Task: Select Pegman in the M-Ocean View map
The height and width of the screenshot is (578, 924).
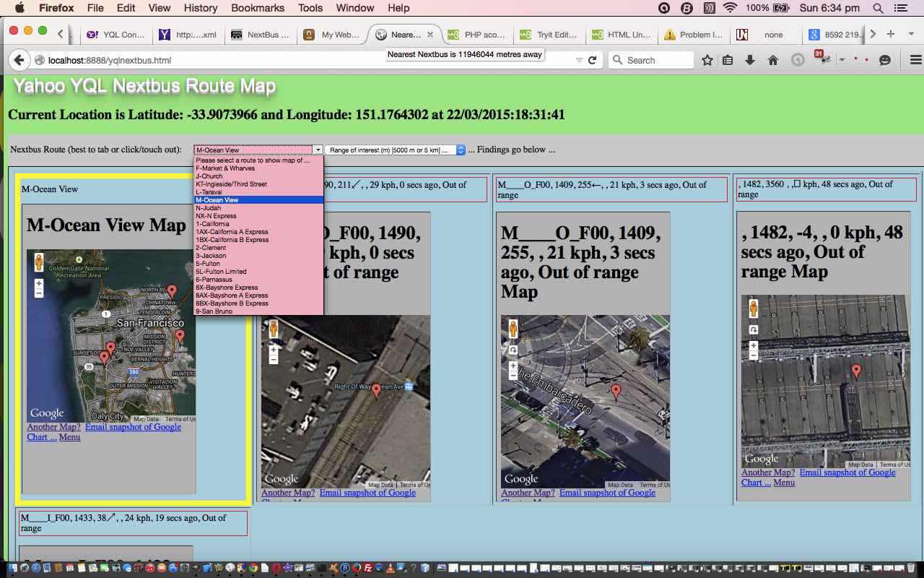Action: (x=39, y=262)
